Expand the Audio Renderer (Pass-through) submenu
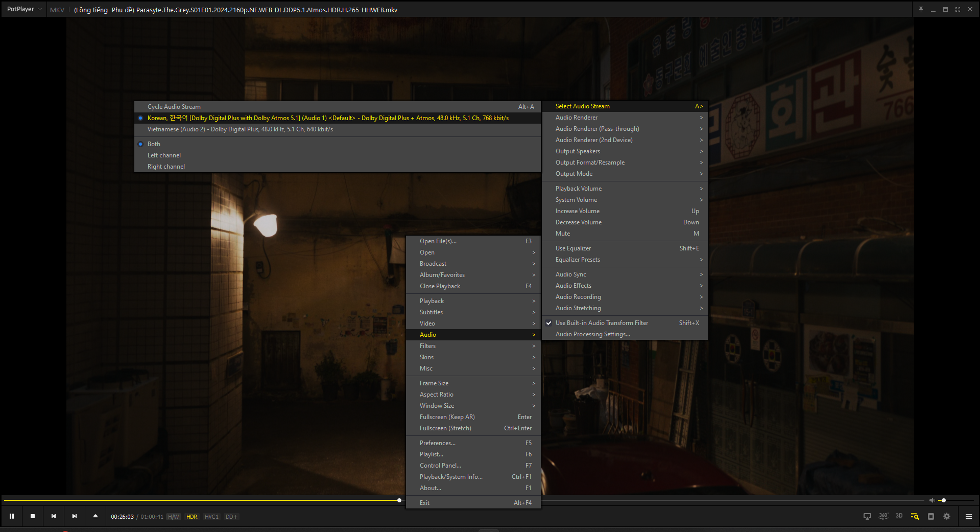Viewport: 980px width, 532px height. [x=625, y=129]
